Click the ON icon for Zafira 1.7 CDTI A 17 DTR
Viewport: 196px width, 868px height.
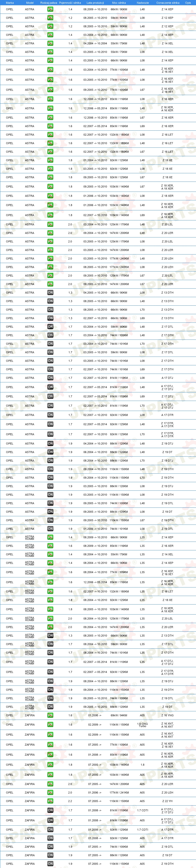tap(50, 830)
